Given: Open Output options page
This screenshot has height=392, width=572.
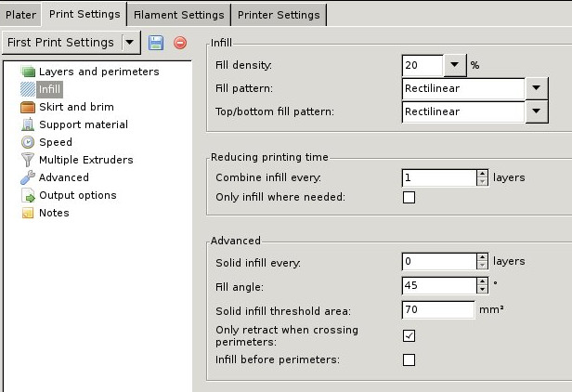Looking at the screenshot, I should [77, 195].
